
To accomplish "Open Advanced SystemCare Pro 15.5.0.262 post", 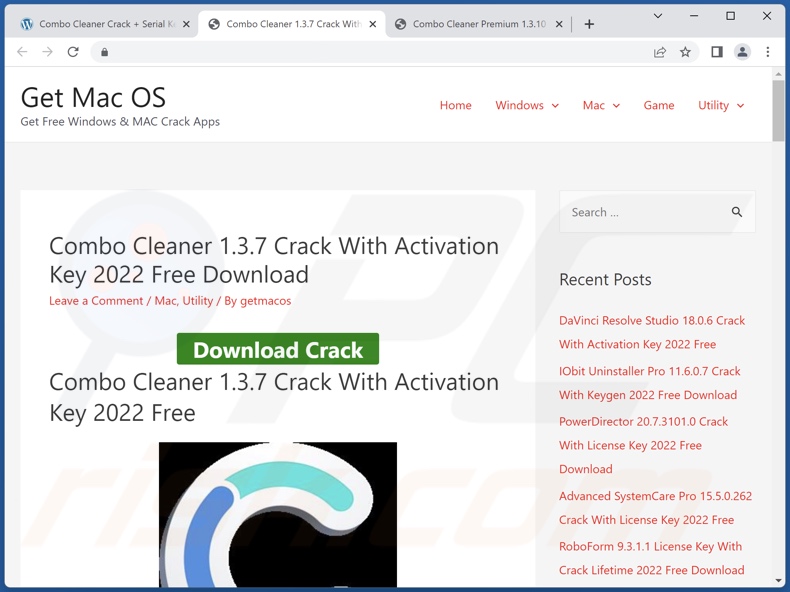I will [x=655, y=508].
